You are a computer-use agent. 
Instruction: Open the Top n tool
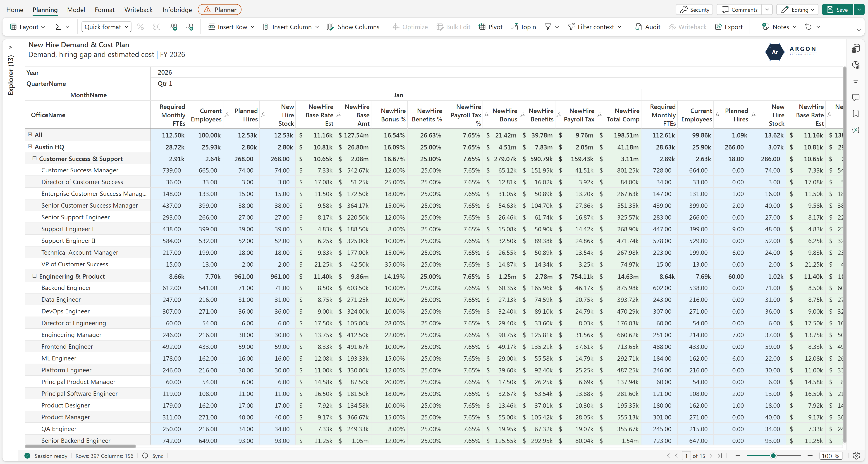[523, 27]
